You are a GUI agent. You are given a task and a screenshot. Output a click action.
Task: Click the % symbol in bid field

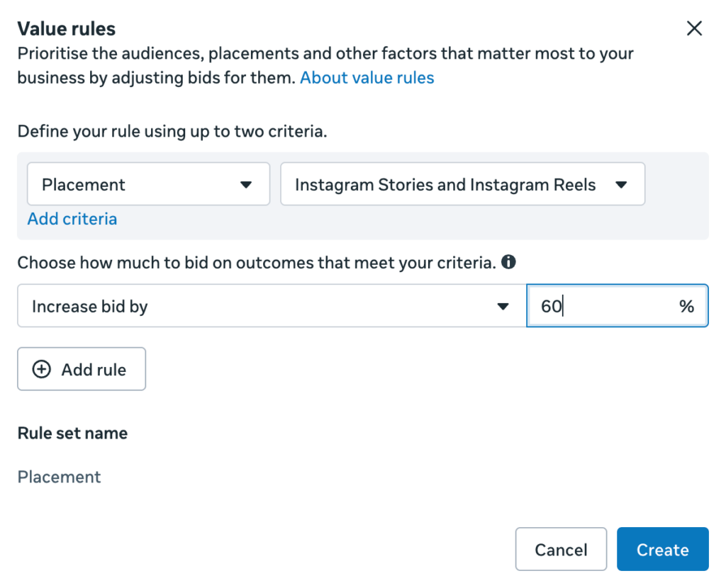coord(686,306)
